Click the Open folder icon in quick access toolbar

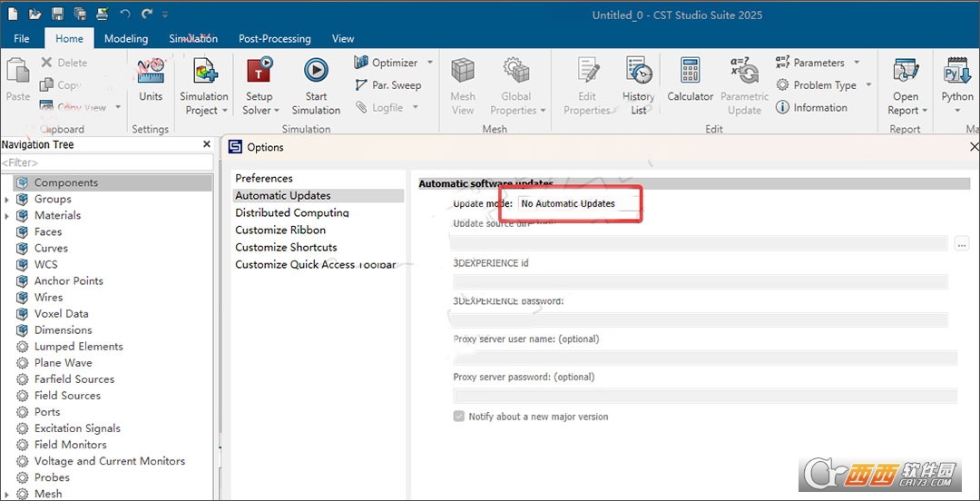tap(35, 13)
